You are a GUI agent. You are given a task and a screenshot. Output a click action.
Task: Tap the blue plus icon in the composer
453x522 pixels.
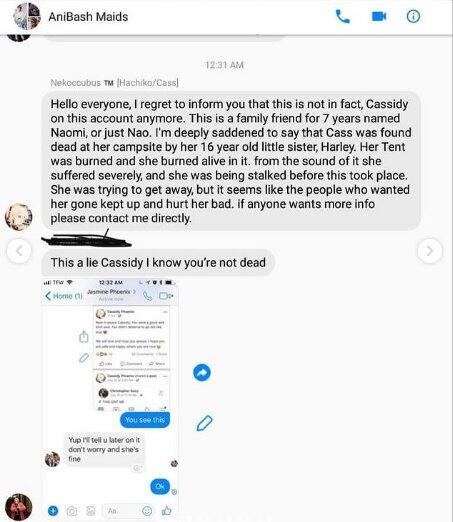(x=53, y=510)
